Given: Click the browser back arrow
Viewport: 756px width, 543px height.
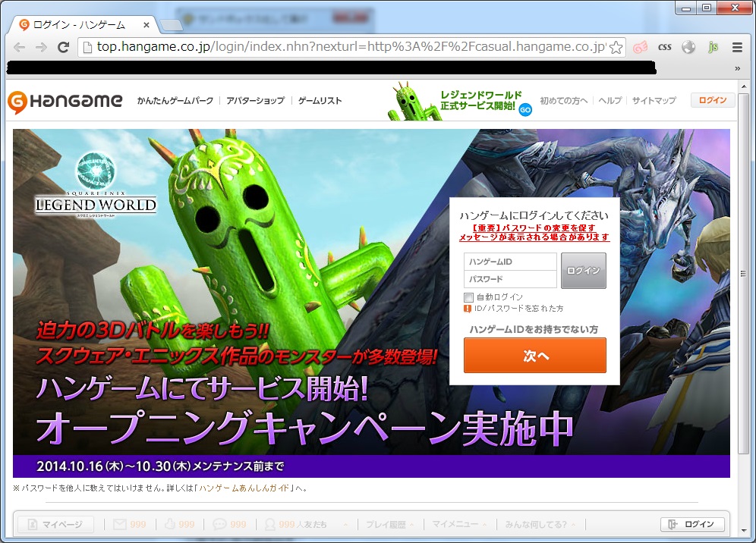Looking at the screenshot, I should [19, 47].
